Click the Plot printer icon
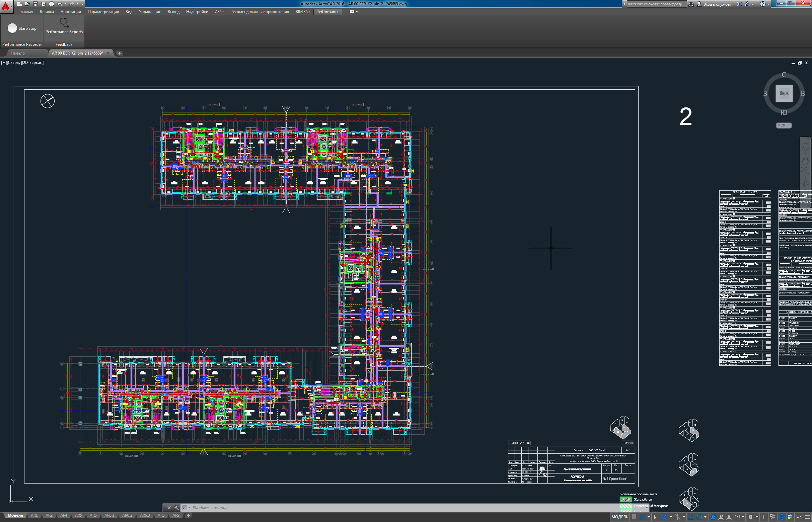 (x=51, y=4)
